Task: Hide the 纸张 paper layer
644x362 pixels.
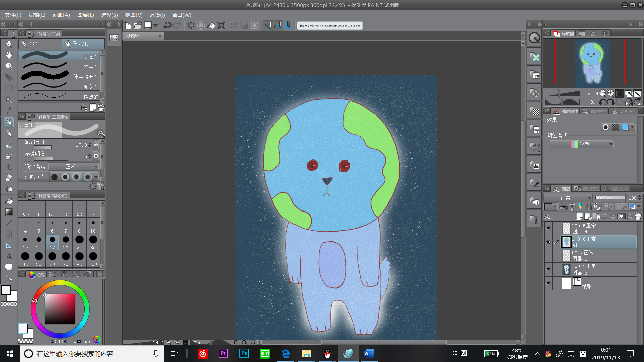Action: pyautogui.click(x=548, y=284)
